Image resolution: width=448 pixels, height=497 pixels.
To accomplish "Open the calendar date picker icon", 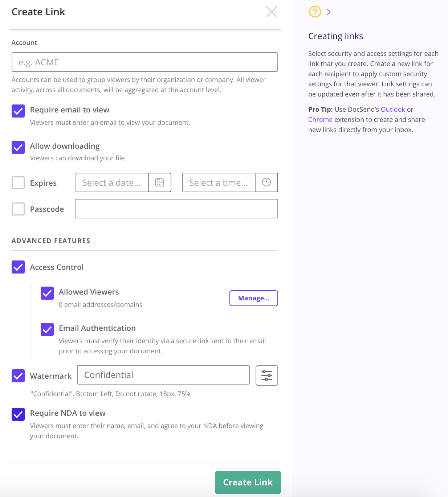I will 160,182.
